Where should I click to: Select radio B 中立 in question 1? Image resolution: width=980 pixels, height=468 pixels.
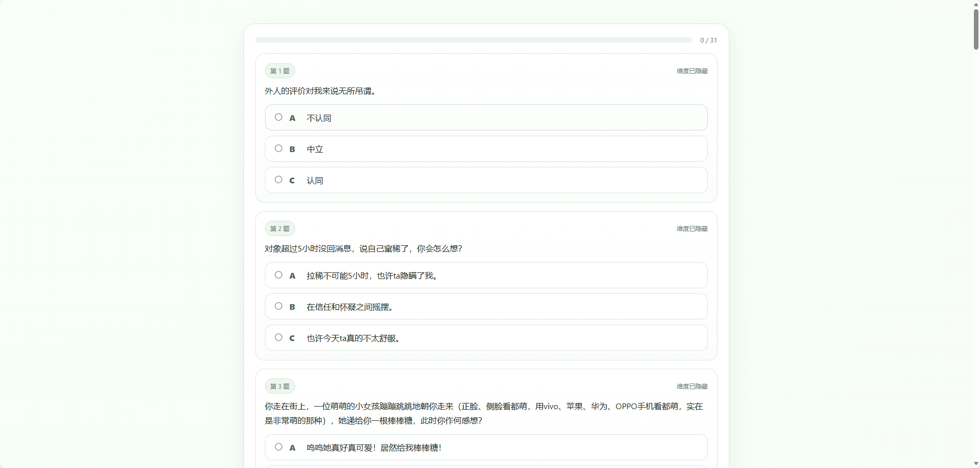coord(278,148)
